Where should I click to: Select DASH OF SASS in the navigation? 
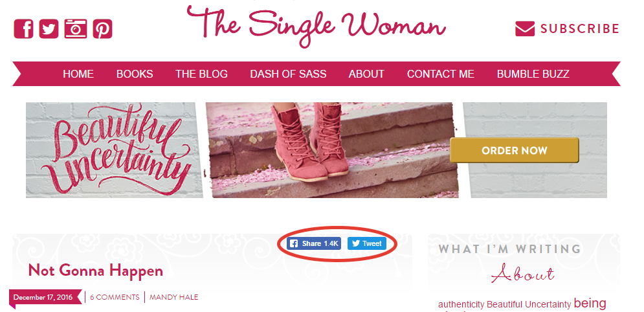tap(288, 74)
